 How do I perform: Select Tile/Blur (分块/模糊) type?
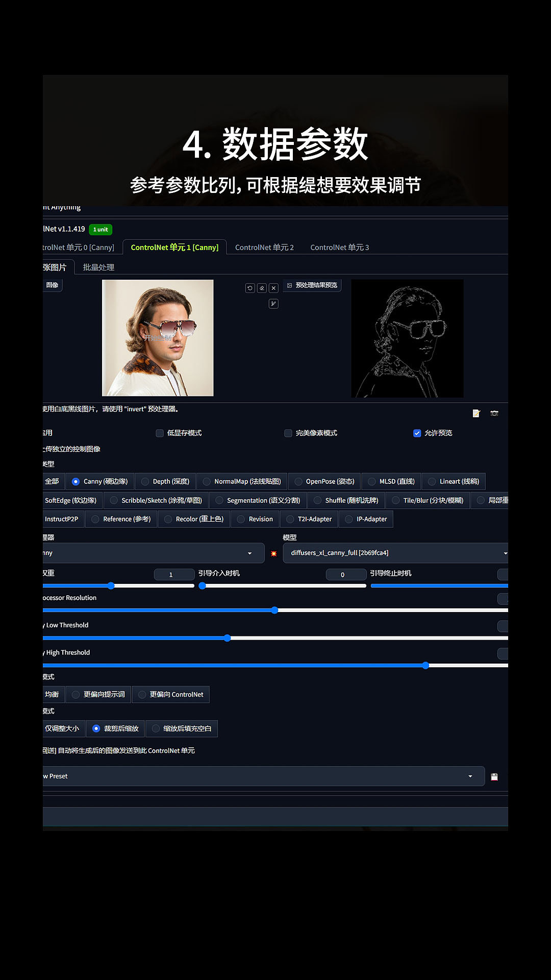click(428, 500)
